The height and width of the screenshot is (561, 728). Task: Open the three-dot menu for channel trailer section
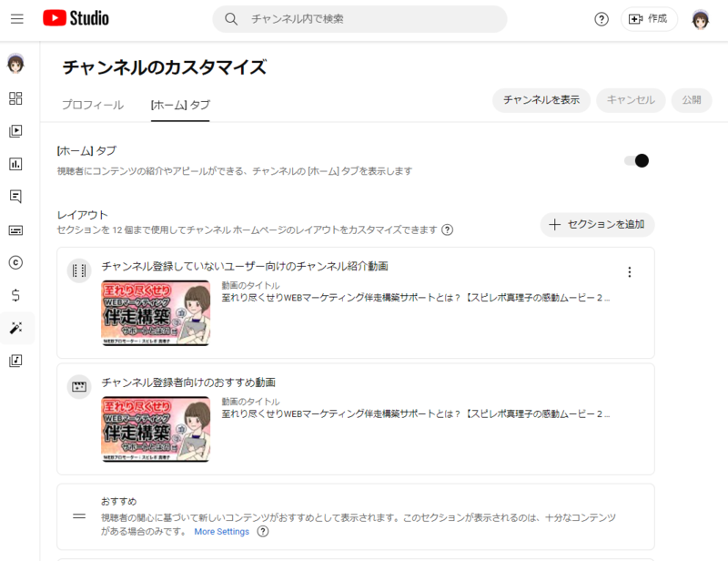[629, 271]
